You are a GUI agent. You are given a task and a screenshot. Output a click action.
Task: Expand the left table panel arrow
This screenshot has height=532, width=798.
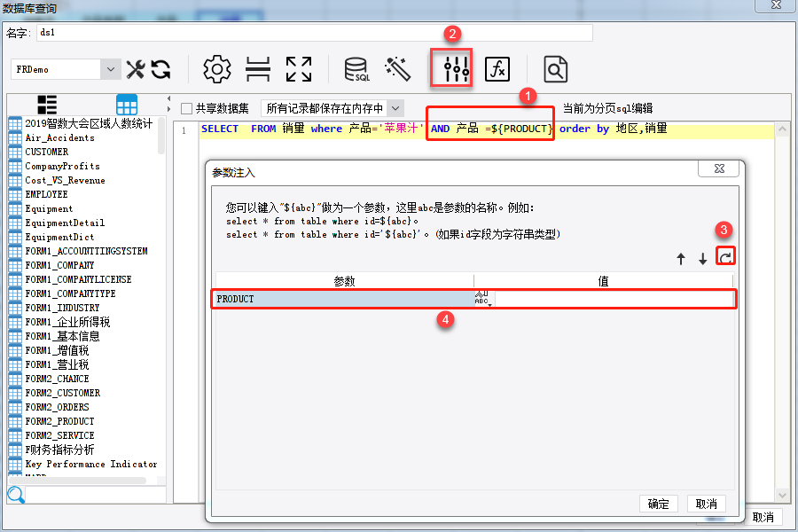point(169,109)
